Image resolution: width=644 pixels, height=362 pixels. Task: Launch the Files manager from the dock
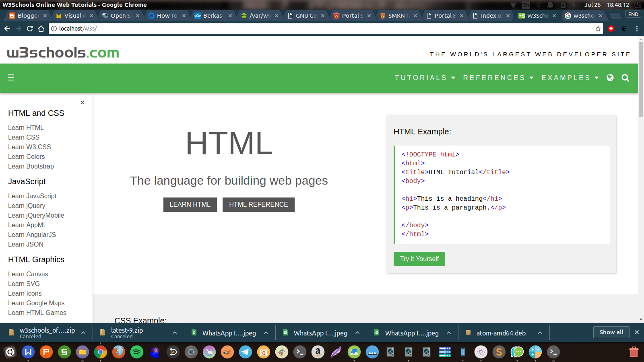pos(83,352)
